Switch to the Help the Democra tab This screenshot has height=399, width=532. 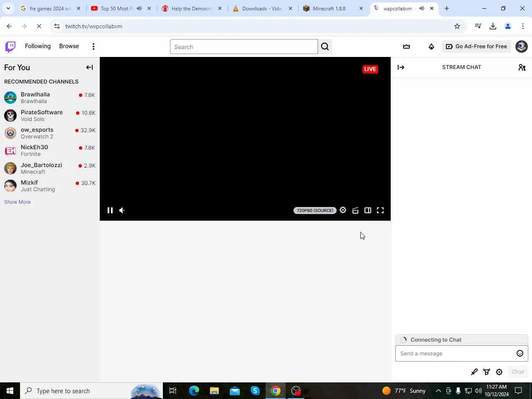[x=191, y=8]
